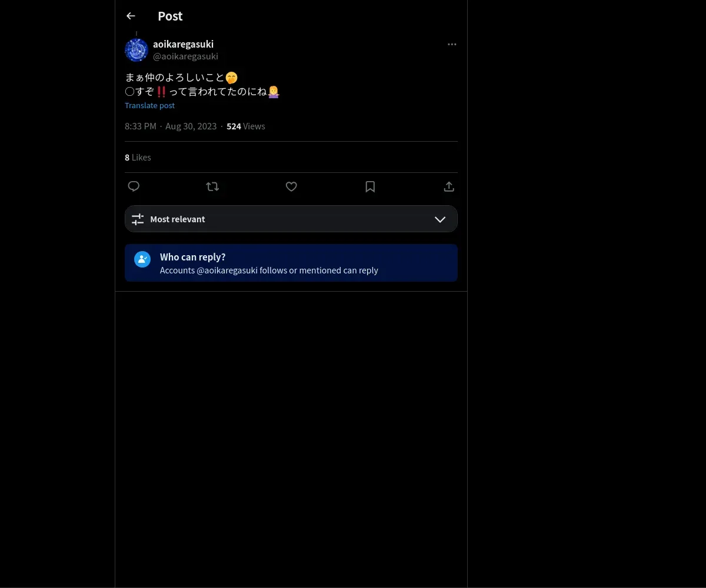Image resolution: width=706 pixels, height=588 pixels.
Task: Open the Most relevant sort dropdown
Action: coord(291,219)
